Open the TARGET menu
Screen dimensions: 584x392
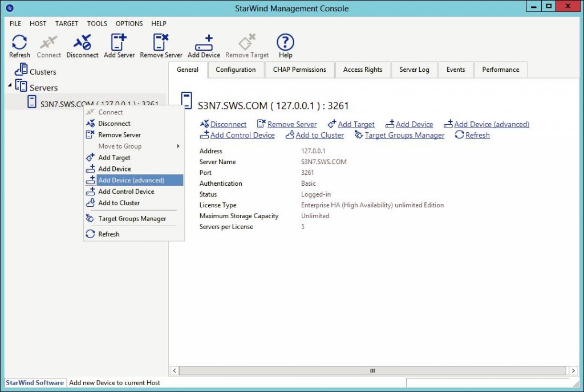[67, 23]
